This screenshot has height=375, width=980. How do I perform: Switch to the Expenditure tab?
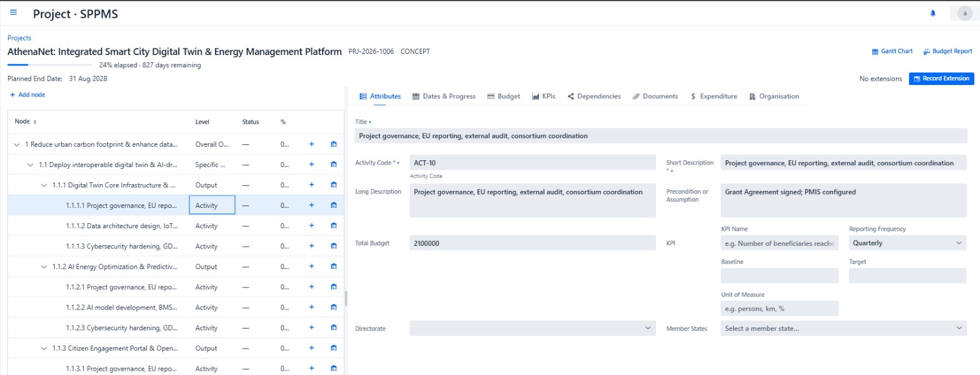[x=714, y=97]
